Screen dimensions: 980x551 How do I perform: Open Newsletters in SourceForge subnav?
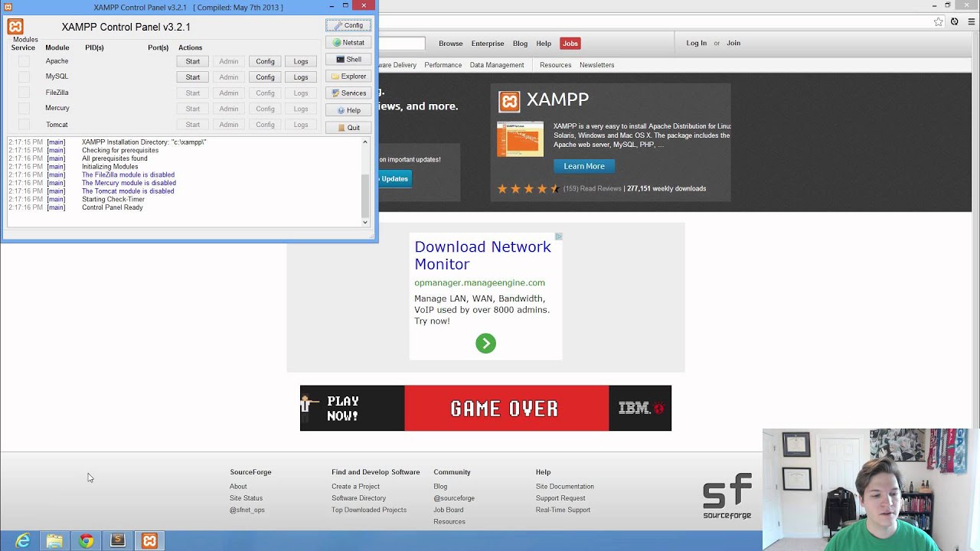pos(597,65)
